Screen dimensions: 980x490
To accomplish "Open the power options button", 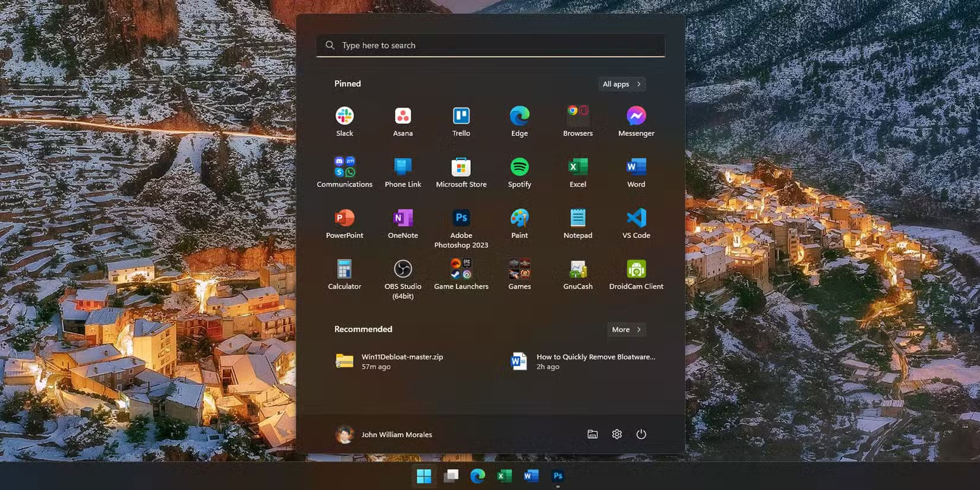I will click(x=641, y=434).
